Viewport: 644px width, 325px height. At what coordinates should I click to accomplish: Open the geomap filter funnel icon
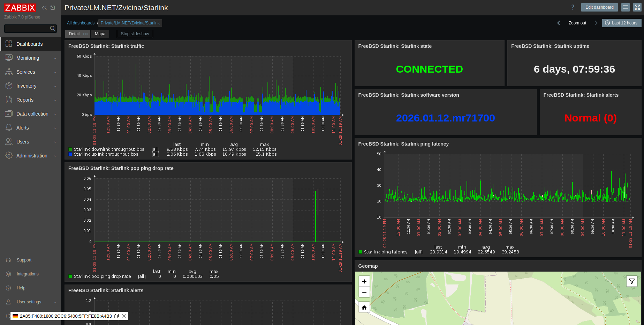(631, 281)
